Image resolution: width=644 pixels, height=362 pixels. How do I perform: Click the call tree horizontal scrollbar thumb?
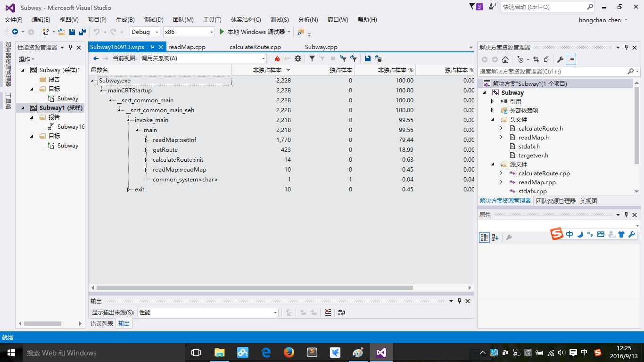tap(255, 288)
